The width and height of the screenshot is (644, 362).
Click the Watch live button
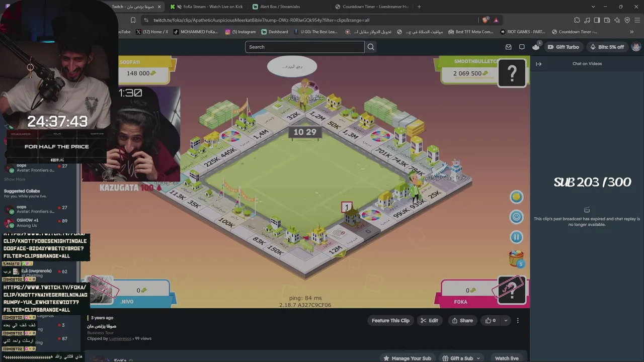pos(507,358)
